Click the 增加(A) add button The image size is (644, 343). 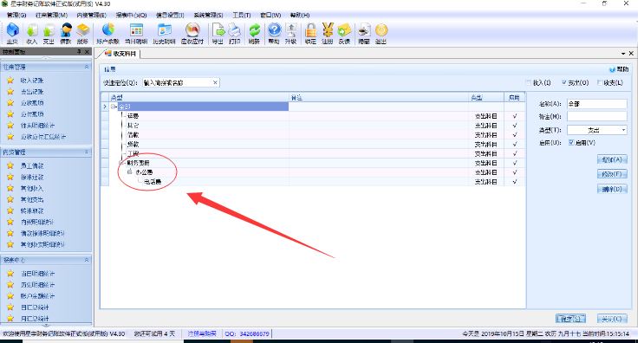click(x=612, y=159)
